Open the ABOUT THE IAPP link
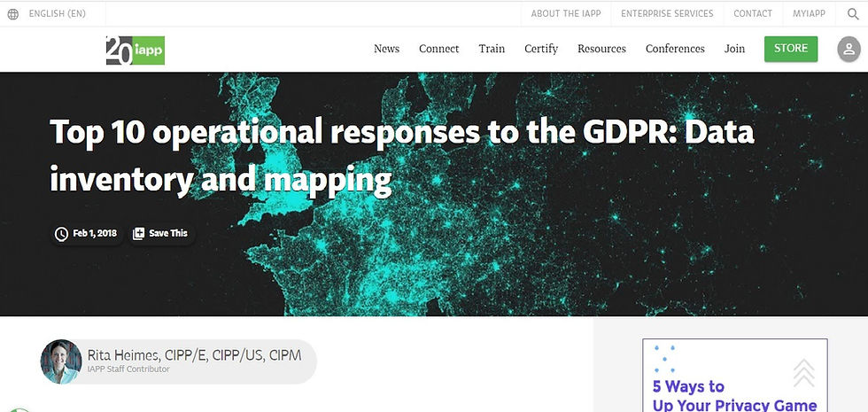This screenshot has width=868, height=412. tap(566, 14)
